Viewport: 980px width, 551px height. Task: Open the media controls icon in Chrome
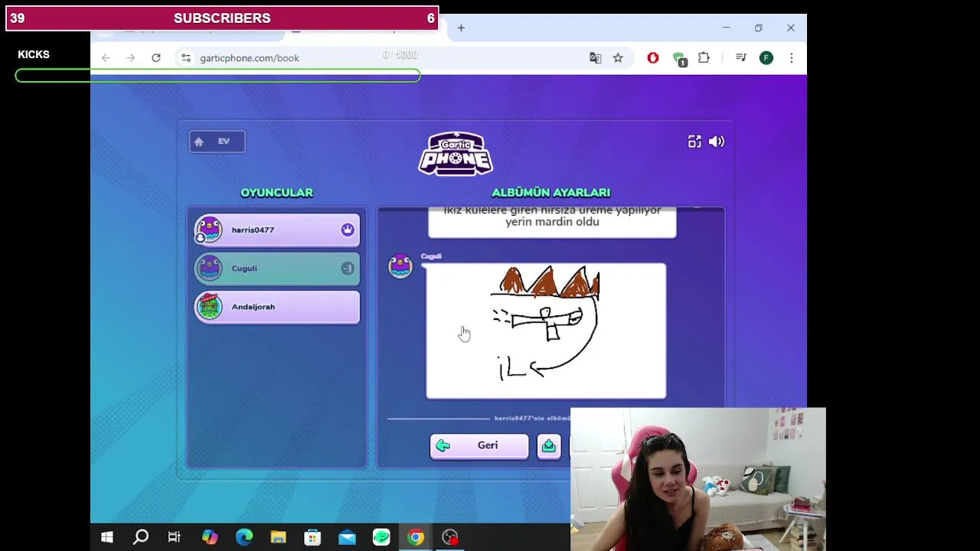[x=740, y=58]
